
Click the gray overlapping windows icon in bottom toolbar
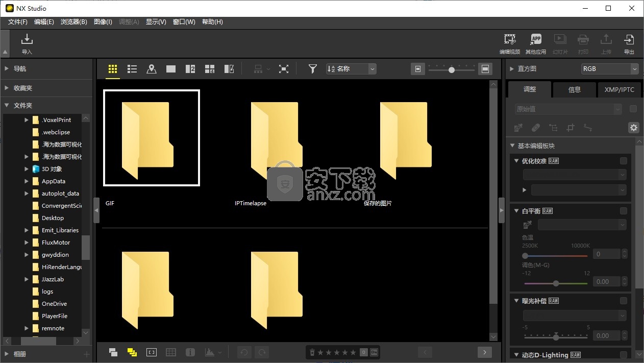click(x=113, y=352)
